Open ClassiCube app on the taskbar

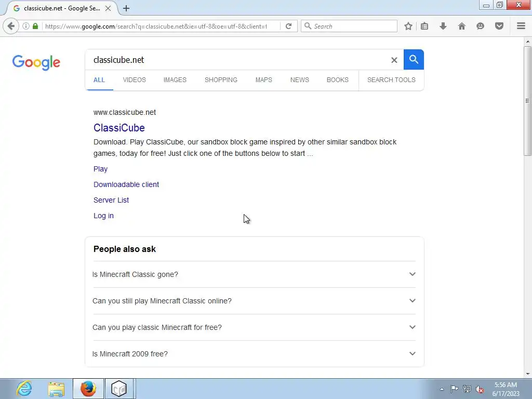(x=119, y=389)
